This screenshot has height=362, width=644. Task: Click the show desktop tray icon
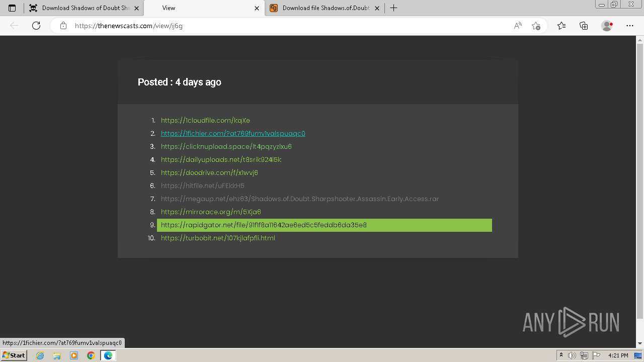(638, 355)
